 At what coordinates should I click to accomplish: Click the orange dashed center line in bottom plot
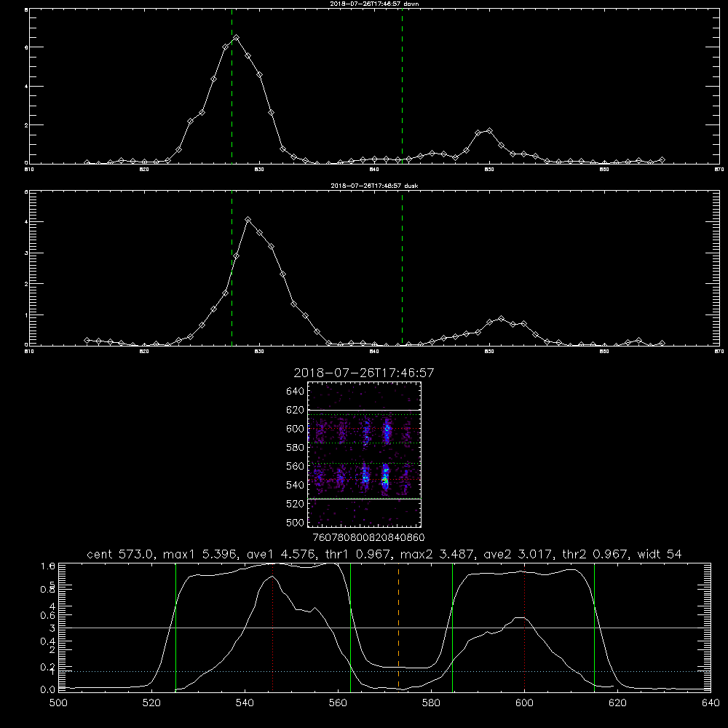pos(398,627)
